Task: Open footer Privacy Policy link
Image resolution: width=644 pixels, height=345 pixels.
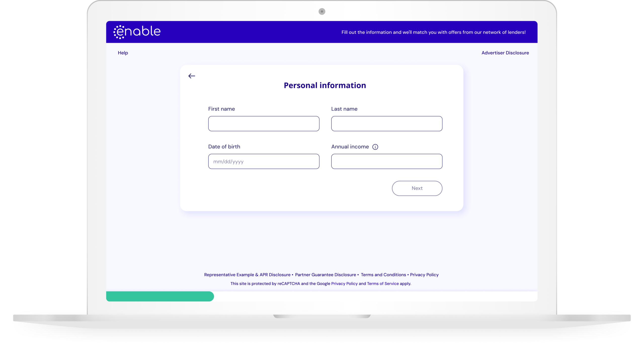Action: click(424, 275)
